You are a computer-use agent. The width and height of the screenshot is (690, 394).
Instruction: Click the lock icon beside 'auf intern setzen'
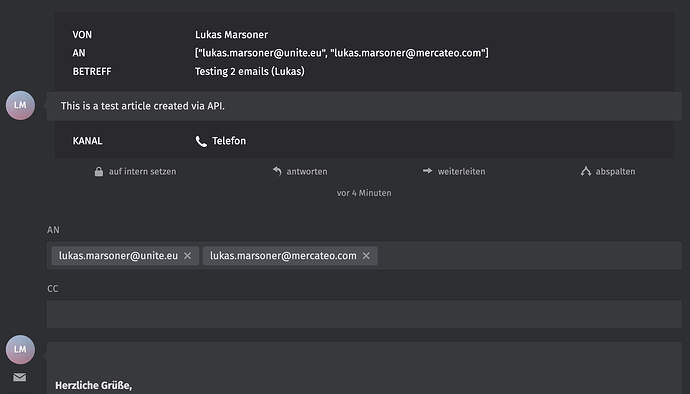point(99,172)
